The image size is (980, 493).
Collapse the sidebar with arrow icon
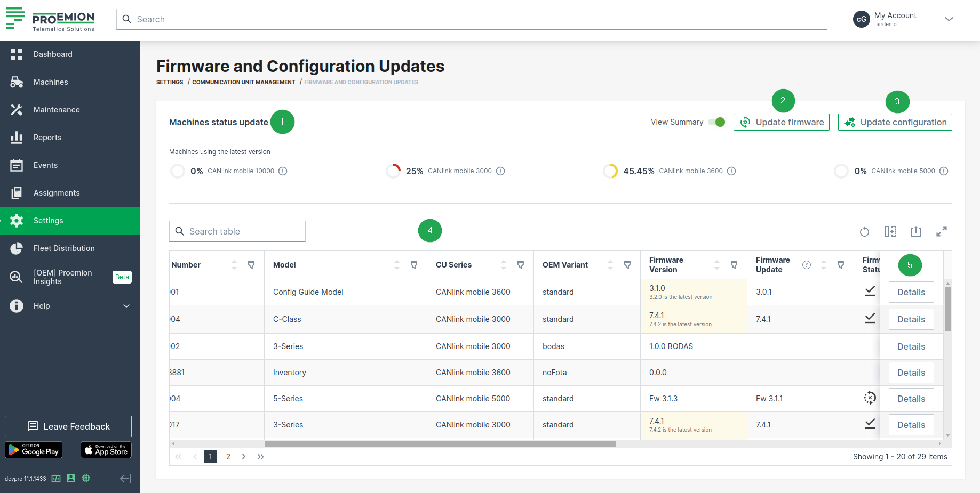click(125, 479)
